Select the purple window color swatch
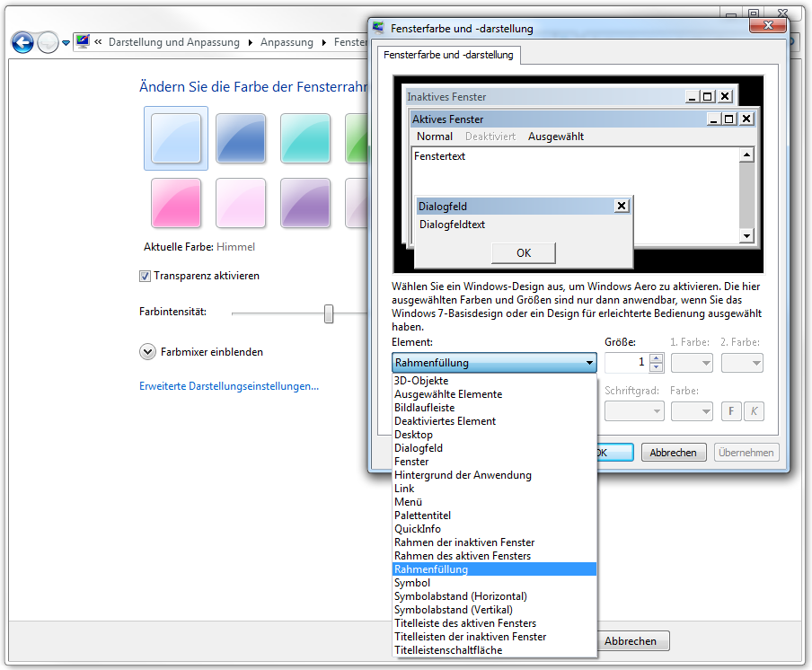812x670 pixels. click(x=305, y=203)
